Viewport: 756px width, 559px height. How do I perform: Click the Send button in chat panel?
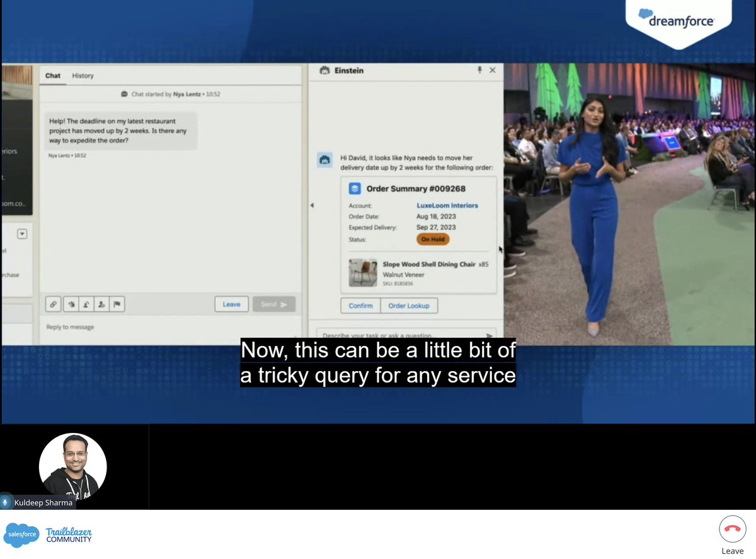273,304
